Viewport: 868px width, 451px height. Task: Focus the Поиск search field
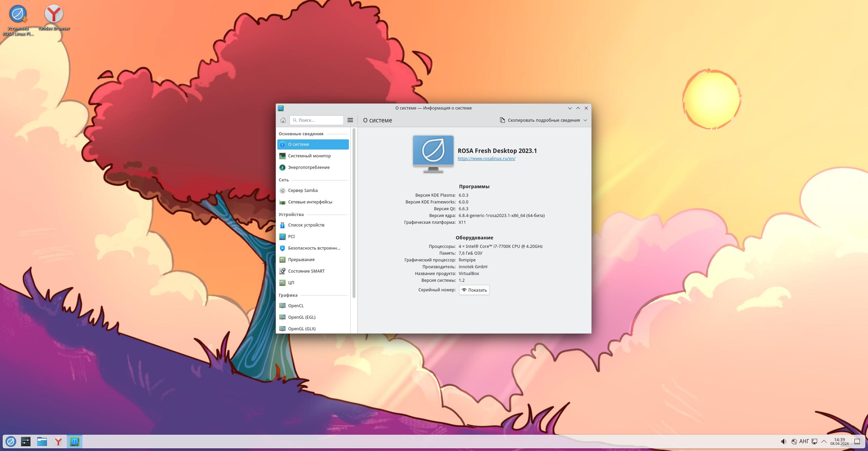[319, 120]
